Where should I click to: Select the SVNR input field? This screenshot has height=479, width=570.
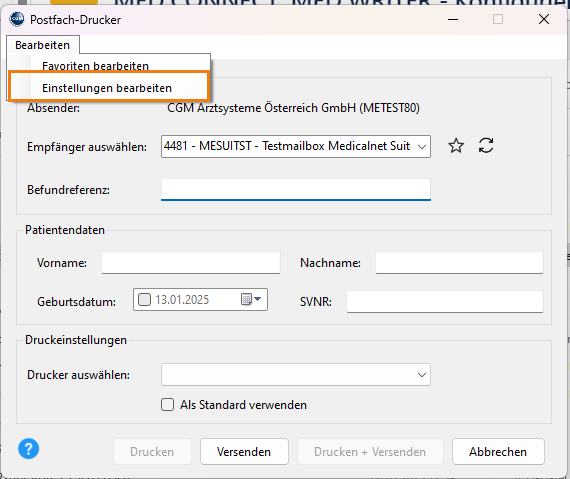(x=445, y=301)
